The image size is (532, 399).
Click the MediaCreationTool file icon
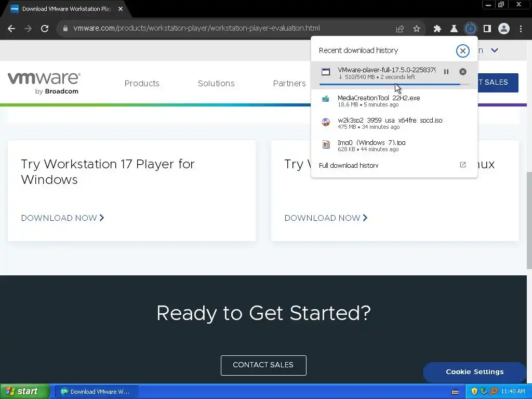click(326, 99)
